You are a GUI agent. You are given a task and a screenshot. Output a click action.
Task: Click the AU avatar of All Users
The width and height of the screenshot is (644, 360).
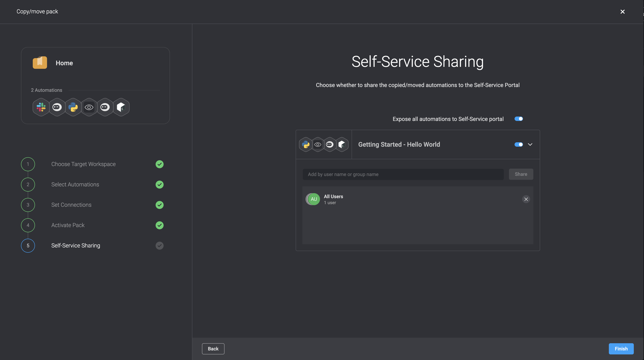[x=313, y=199]
